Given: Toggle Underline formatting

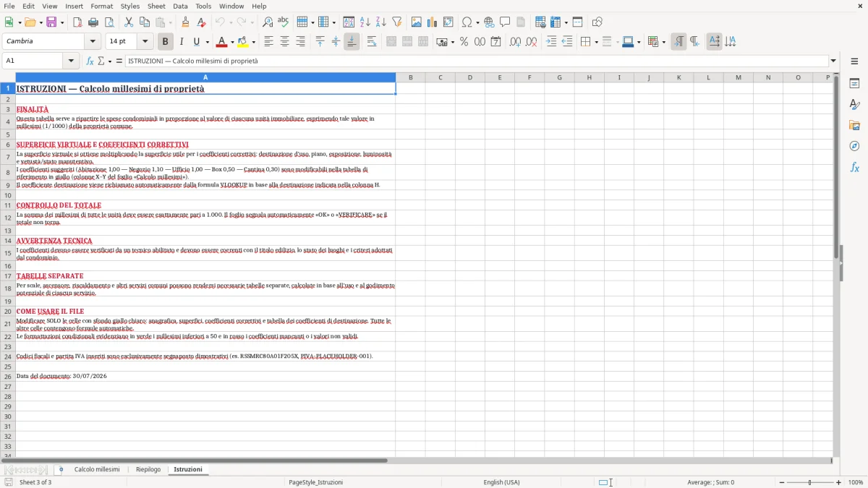Looking at the screenshot, I should pos(196,42).
